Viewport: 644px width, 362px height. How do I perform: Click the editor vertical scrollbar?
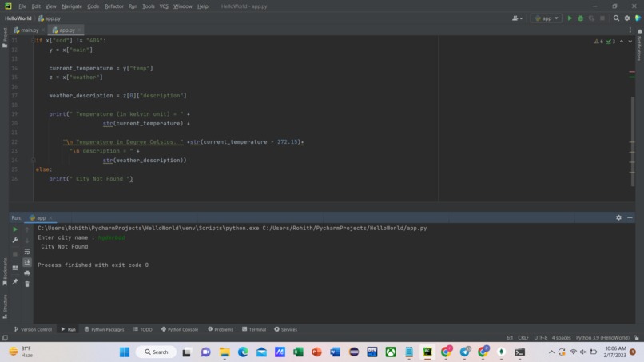633,141
